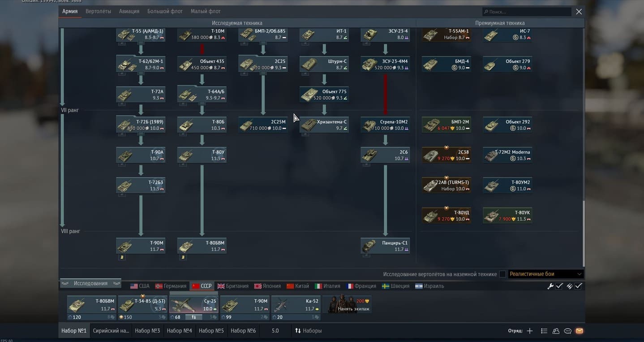Click the Т-80БВМ tank icon in research tree
Image resolution: width=644 pixels, height=342 pixels.
click(x=185, y=247)
